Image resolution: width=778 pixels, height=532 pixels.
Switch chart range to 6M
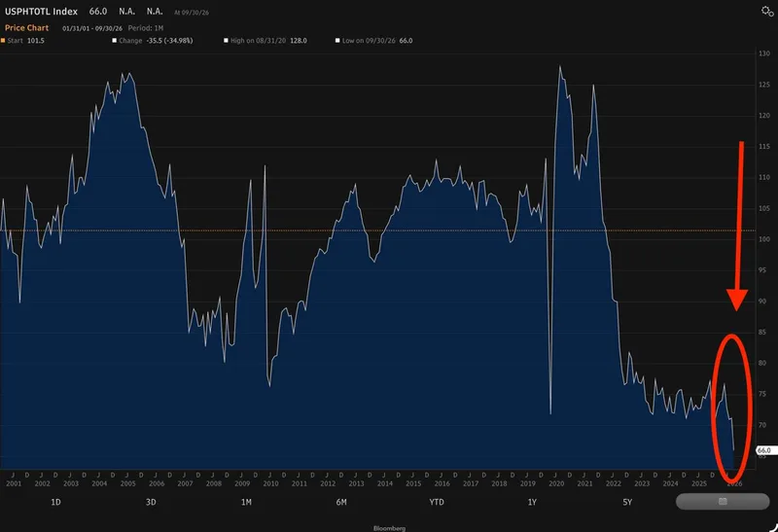click(341, 502)
